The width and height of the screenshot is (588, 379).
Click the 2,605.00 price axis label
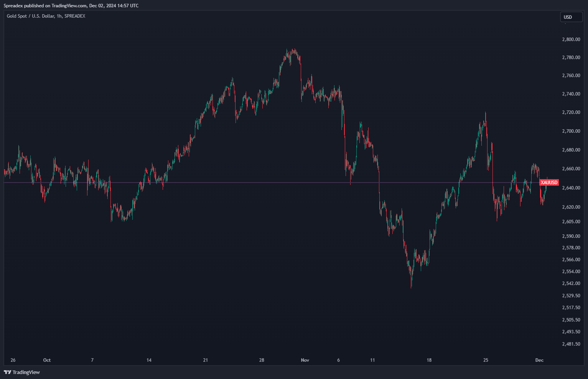tap(571, 222)
